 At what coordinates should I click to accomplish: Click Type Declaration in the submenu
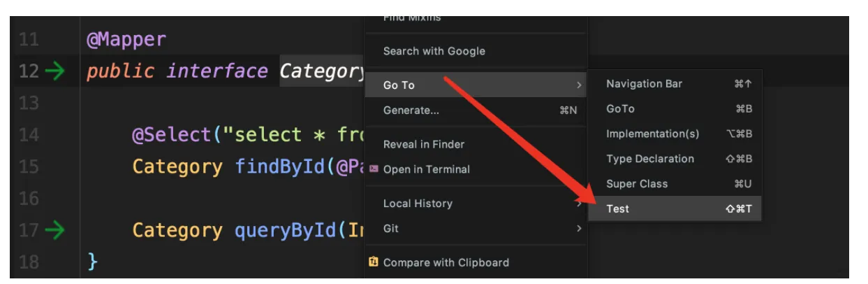point(650,159)
